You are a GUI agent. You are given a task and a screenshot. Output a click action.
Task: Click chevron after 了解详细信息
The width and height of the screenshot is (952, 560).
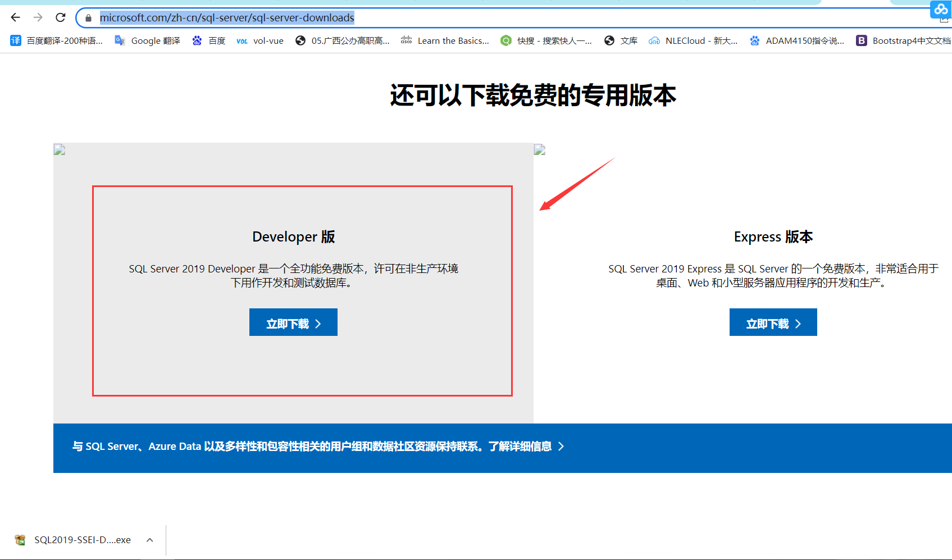(561, 447)
